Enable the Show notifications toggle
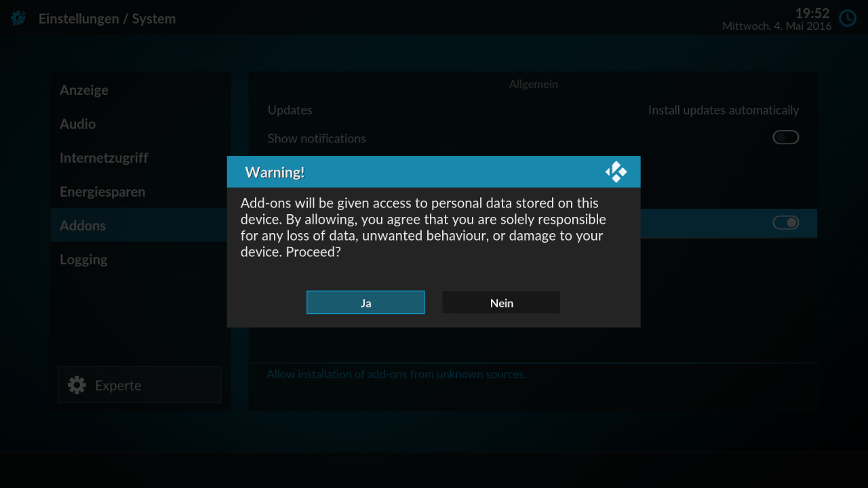Viewport: 868px width, 488px height. [785, 137]
